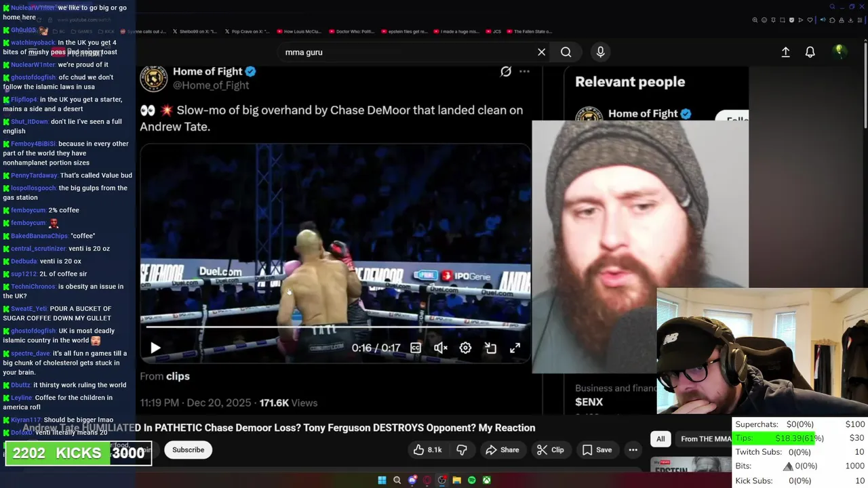868x488 pixels.
Task: Like the video showing 8.1k likes
Action: coord(427,450)
